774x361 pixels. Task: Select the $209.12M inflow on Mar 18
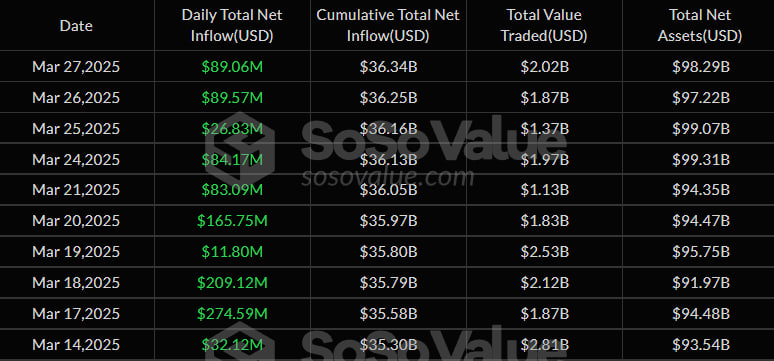coord(232,282)
